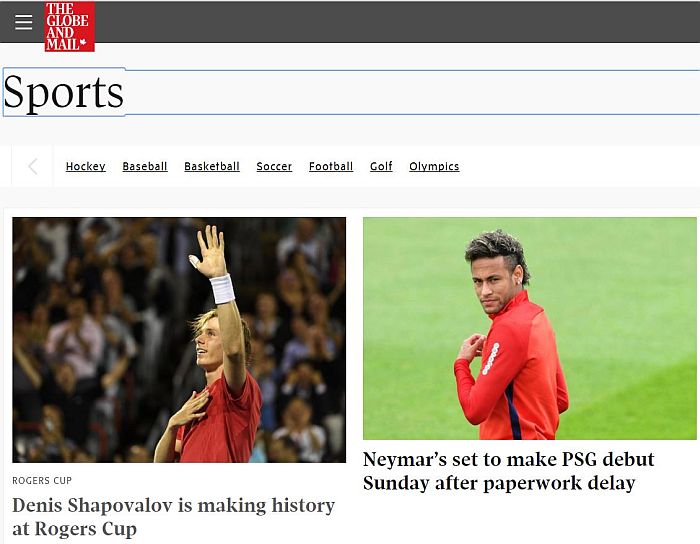Screen dimensions: 700x544
Task: Read Denis Shapovalov making history article
Action: 173,517
